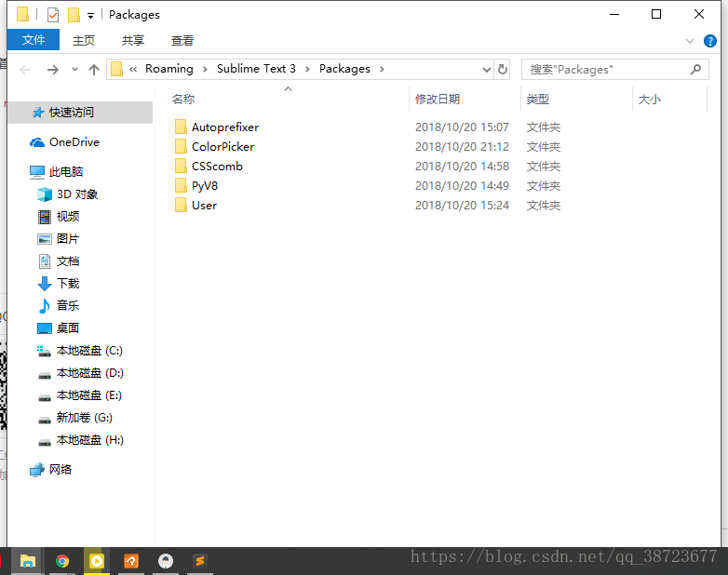Open 3D 对象 in the navigation pane
The height and width of the screenshot is (575, 728).
click(x=77, y=194)
